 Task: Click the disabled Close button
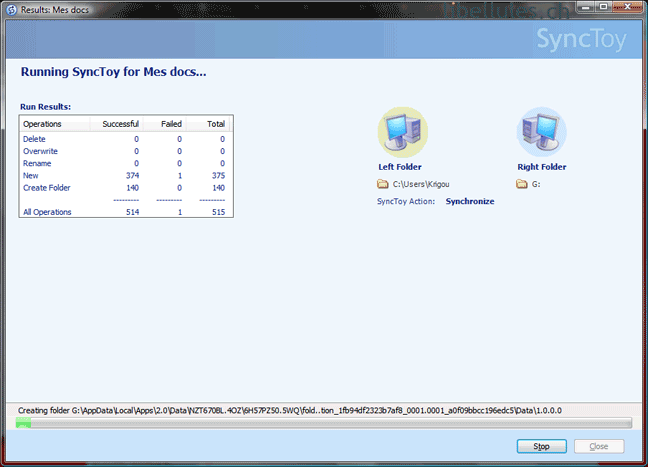pyautogui.click(x=599, y=446)
